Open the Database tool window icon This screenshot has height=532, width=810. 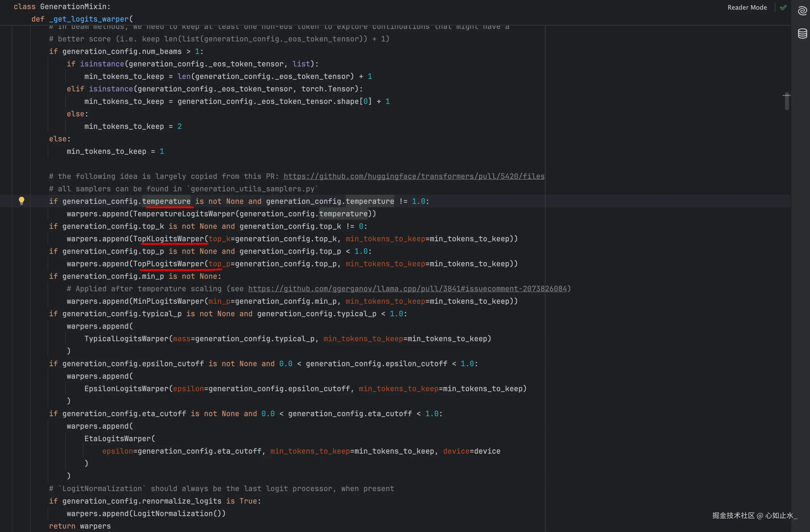point(802,34)
